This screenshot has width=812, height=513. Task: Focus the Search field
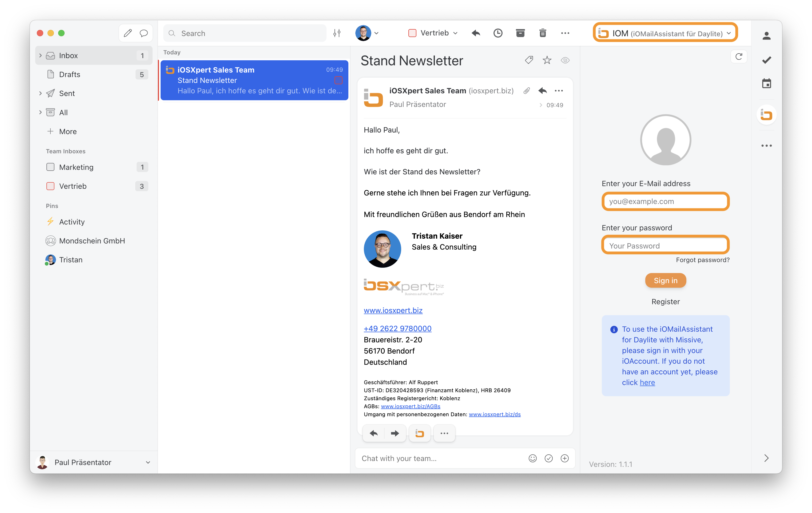pyautogui.click(x=245, y=33)
